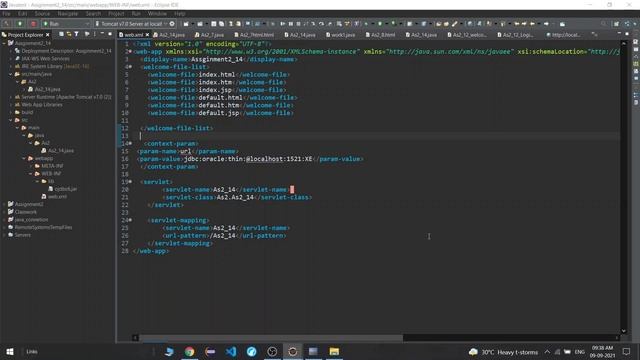This screenshot has width=640, height=360.
Task: Minimize the Project Explorer view
Action: 102,34
